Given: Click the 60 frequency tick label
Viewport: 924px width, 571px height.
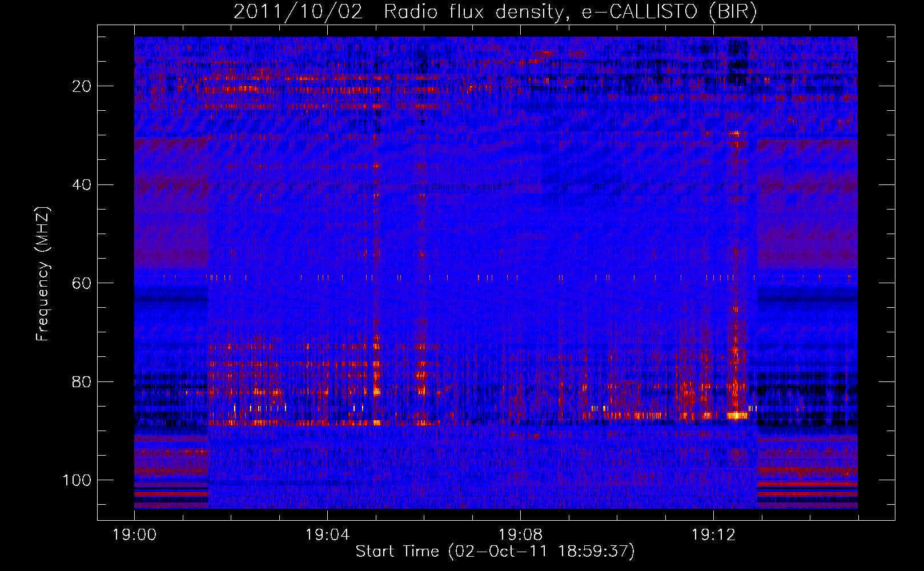Looking at the screenshot, I should tap(82, 284).
